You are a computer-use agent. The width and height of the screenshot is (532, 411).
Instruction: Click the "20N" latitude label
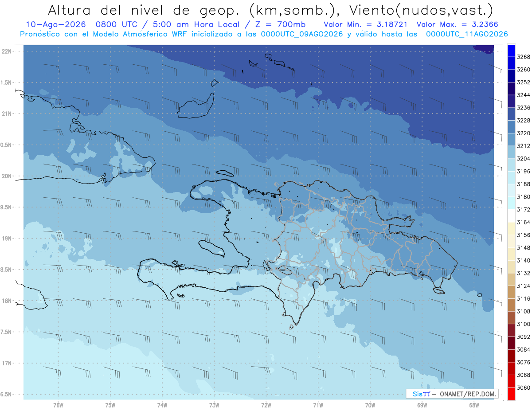tap(7, 176)
